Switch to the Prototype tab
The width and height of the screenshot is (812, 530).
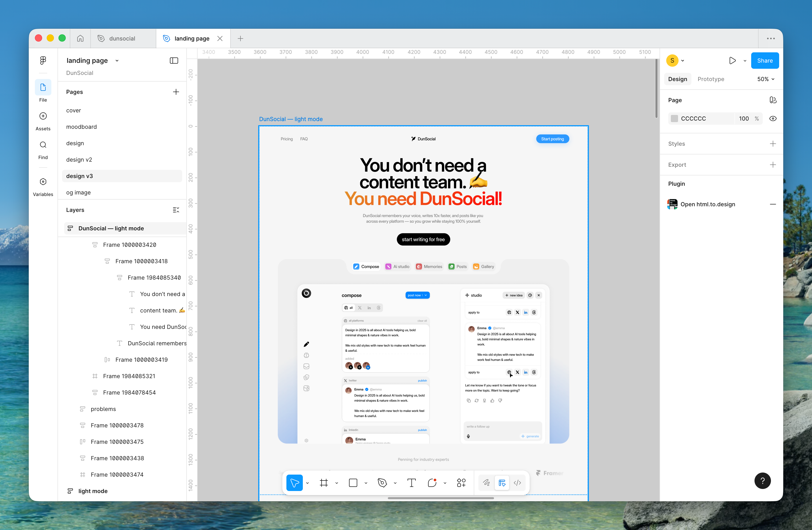(x=711, y=79)
